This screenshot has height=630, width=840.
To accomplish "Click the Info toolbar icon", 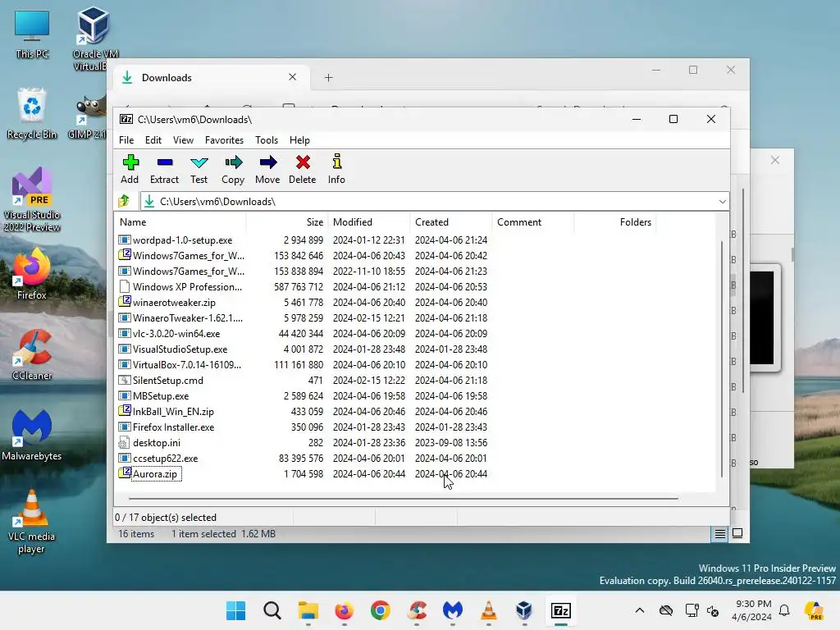I will click(x=336, y=169).
